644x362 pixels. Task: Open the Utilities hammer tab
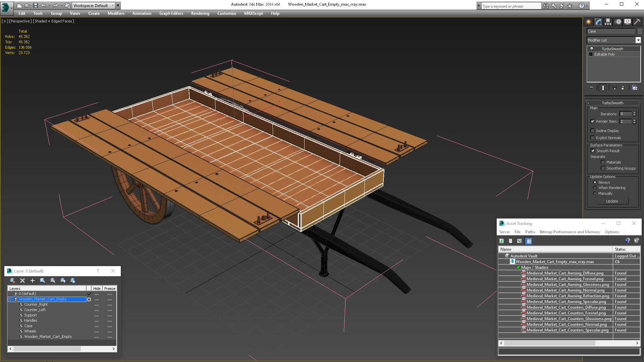point(637,22)
